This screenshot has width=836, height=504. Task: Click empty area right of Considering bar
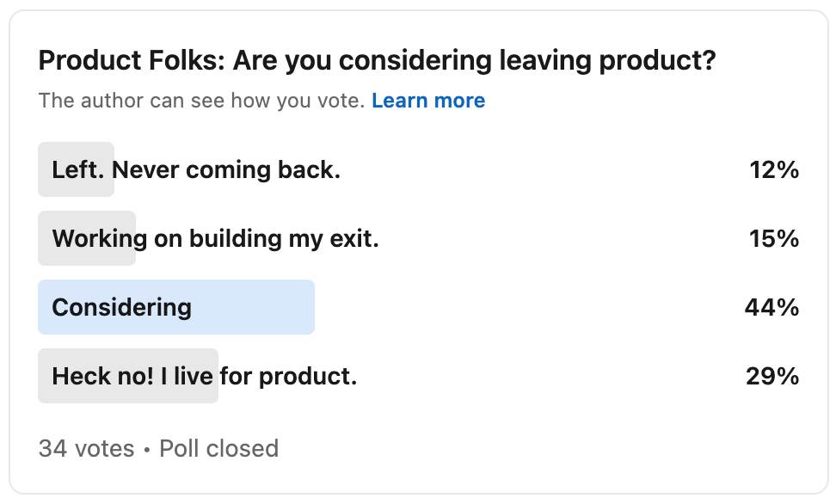pos(528,307)
